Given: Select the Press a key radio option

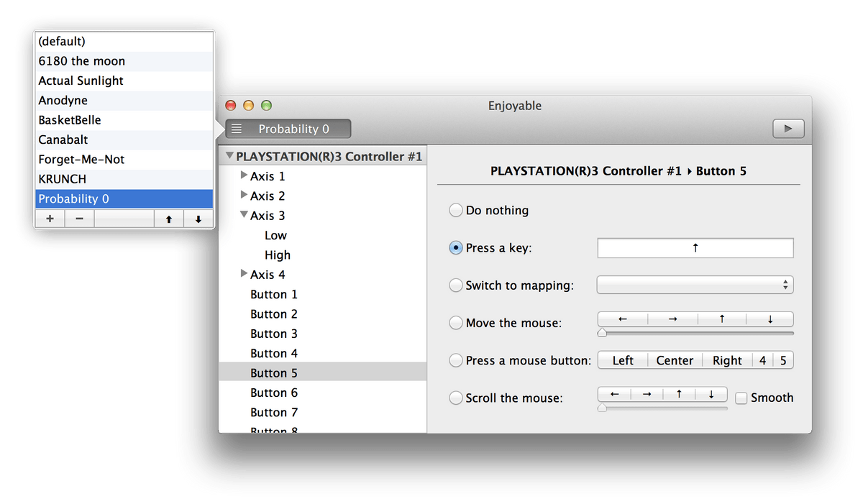Looking at the screenshot, I should [x=456, y=247].
